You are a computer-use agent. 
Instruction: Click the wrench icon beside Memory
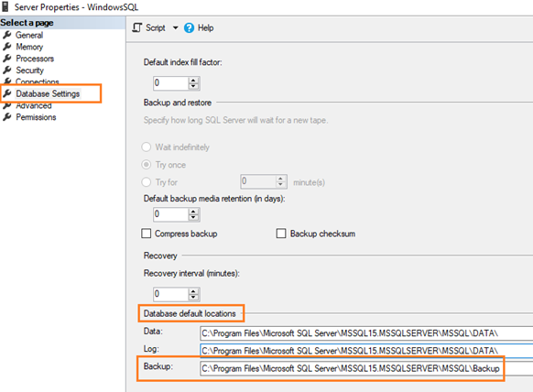7,47
